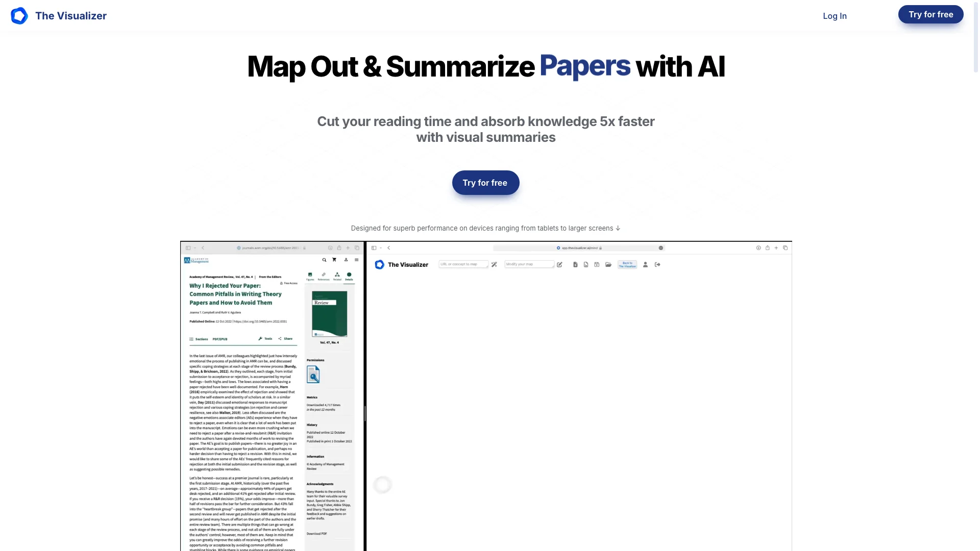Click the Try for free hero button
Image resolution: width=980 pixels, height=551 pixels.
[486, 182]
